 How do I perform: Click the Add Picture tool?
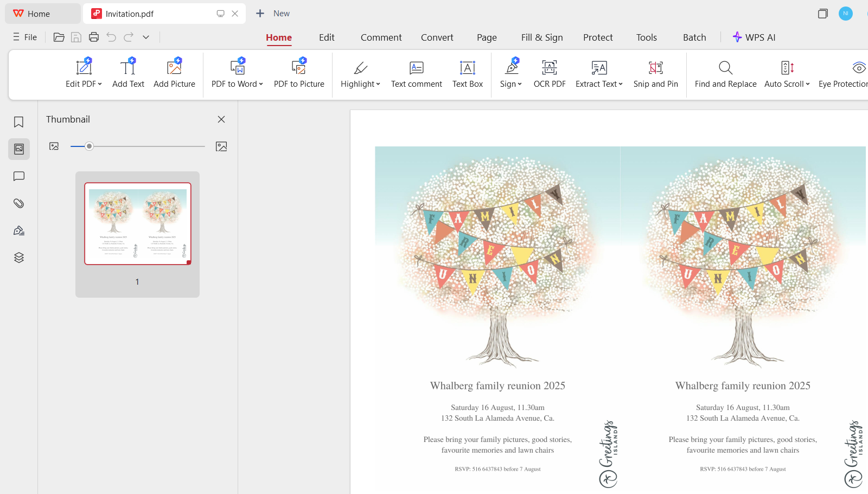(x=174, y=73)
